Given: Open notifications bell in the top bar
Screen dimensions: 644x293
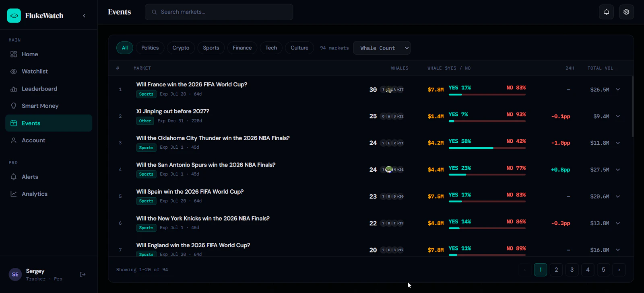Looking at the screenshot, I should point(607,12).
